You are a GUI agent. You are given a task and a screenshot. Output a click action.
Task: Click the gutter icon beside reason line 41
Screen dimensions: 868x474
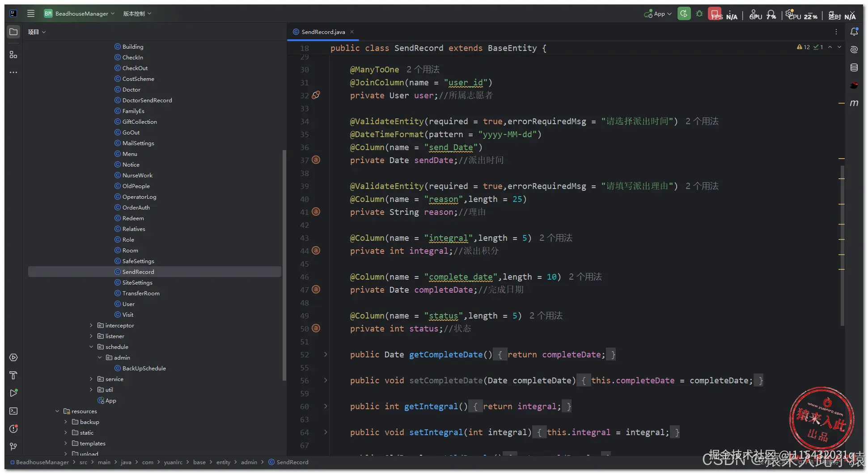point(316,211)
